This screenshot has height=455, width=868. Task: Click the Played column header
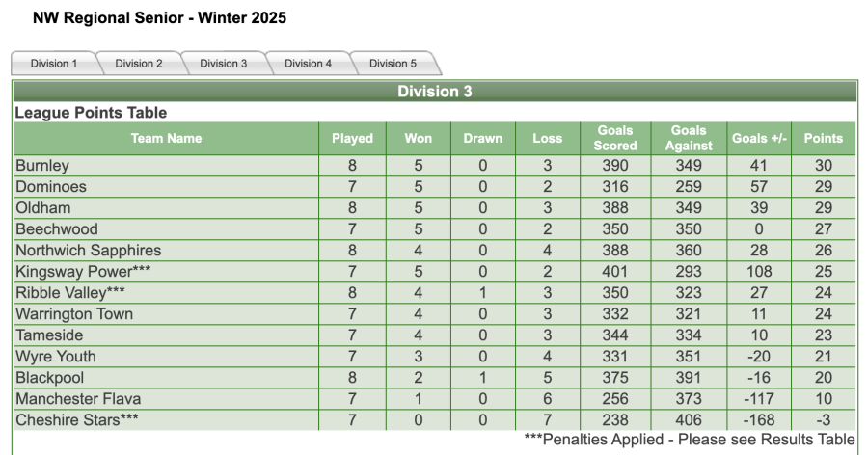click(352, 138)
